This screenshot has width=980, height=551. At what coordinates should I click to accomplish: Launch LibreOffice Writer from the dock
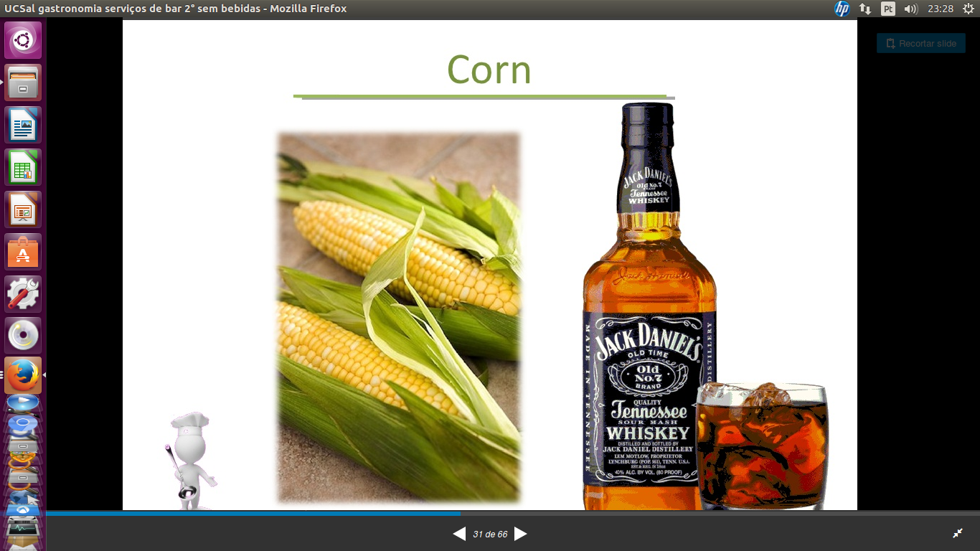coord(23,125)
